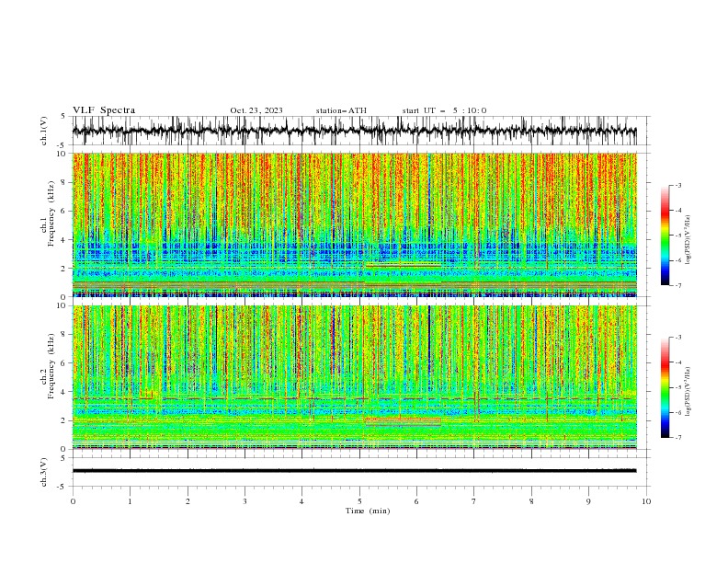Click the ch.2 colorbar 'log(PSD)(V²/Hz)' label
Screen dimensions: 728x563
[688, 392]
